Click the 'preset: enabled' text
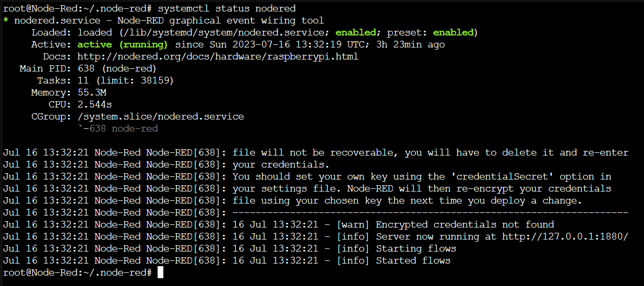 (430, 32)
